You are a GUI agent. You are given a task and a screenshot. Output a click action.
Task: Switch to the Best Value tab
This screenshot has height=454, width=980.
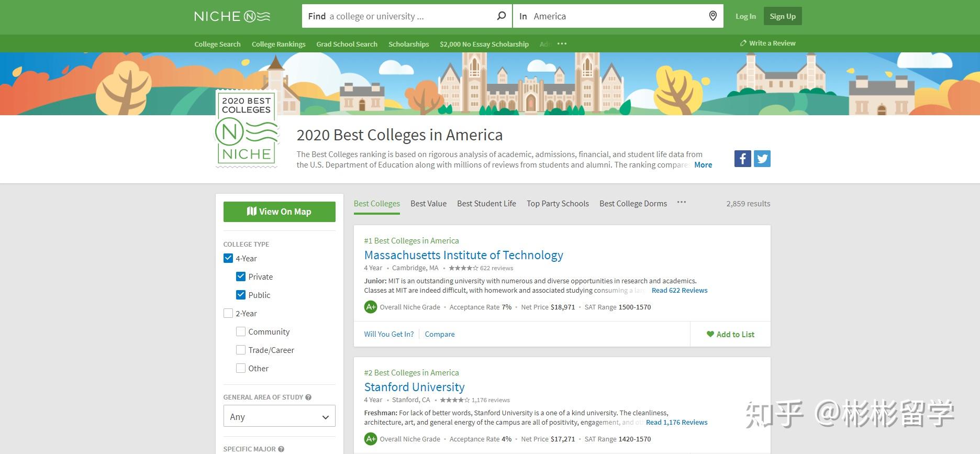(x=428, y=204)
